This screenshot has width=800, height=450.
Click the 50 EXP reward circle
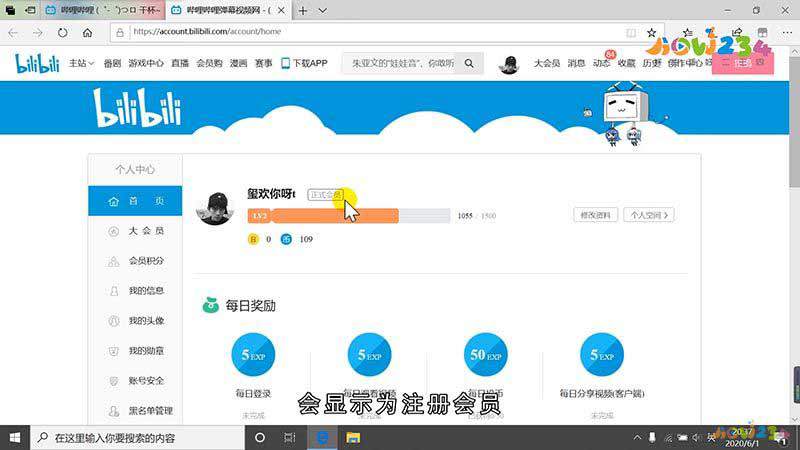click(x=486, y=355)
